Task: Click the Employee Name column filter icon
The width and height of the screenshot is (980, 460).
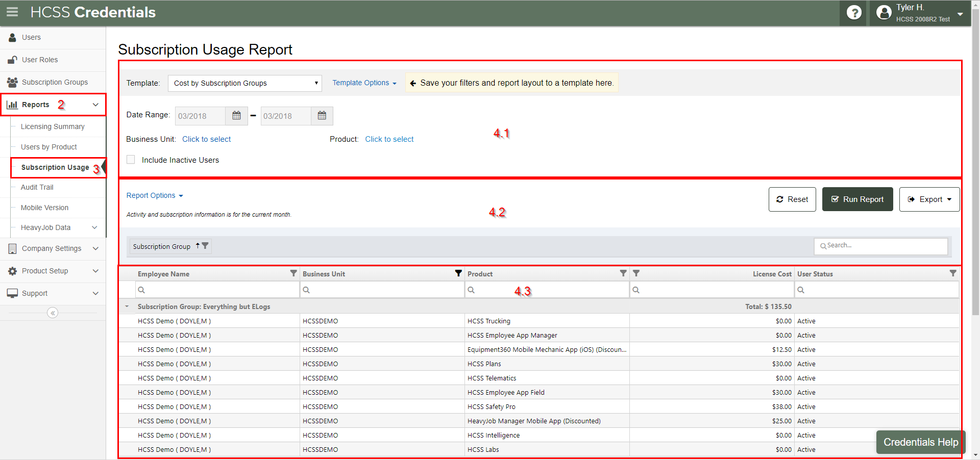Action: [x=293, y=273]
